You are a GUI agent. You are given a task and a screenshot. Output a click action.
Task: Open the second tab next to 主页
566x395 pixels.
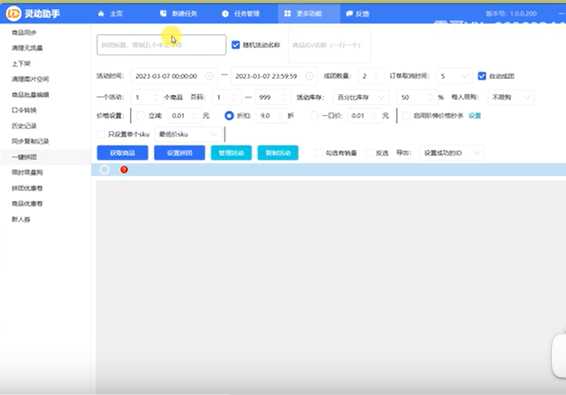(x=179, y=13)
